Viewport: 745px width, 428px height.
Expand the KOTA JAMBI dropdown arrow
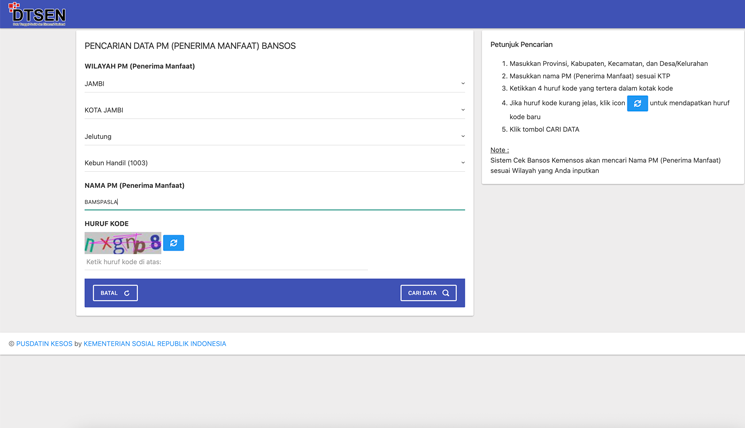click(462, 110)
